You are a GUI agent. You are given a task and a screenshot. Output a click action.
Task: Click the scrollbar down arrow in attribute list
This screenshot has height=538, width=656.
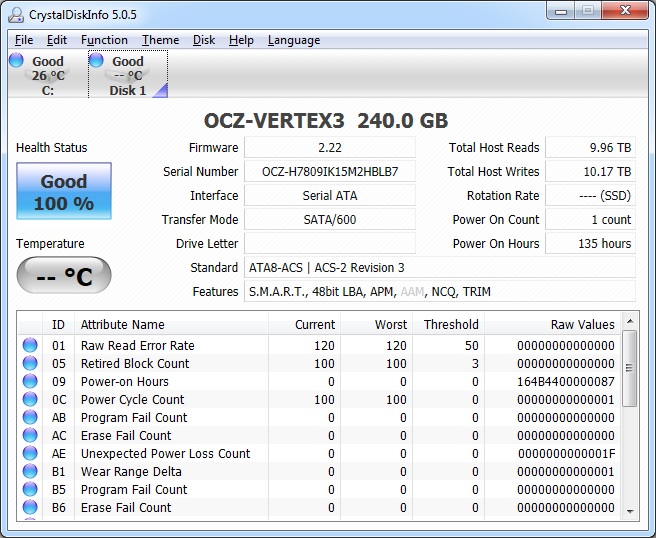630,512
